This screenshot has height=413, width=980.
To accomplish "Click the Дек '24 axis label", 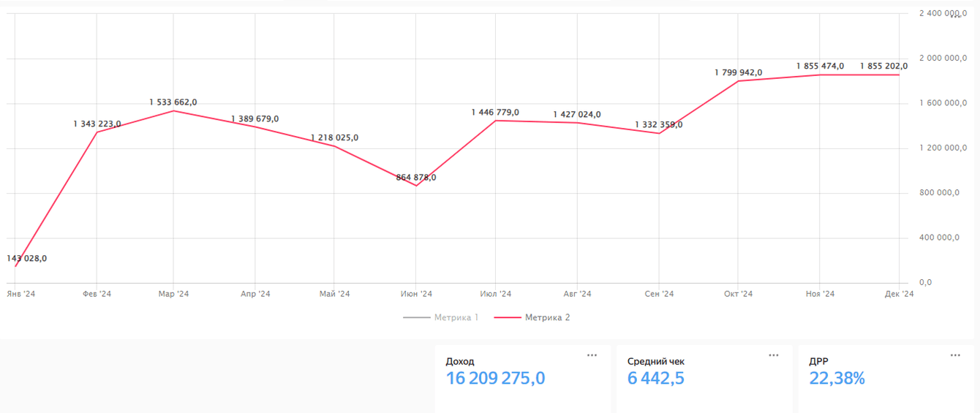I will click(x=899, y=294).
